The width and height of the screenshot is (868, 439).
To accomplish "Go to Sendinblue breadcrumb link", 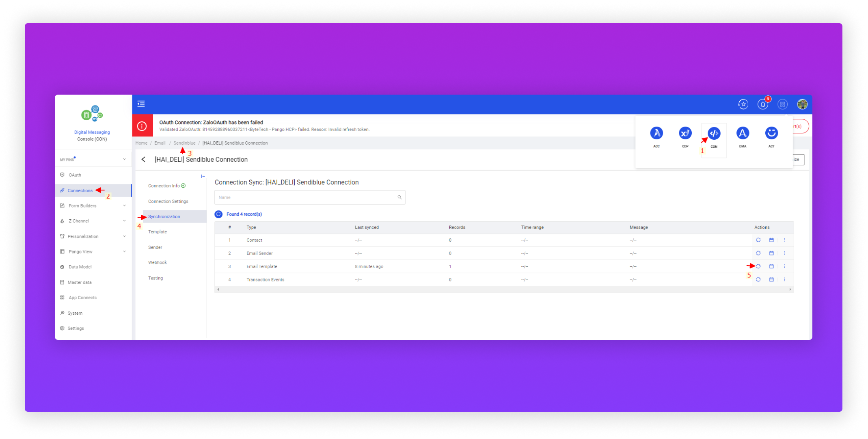I will point(184,143).
